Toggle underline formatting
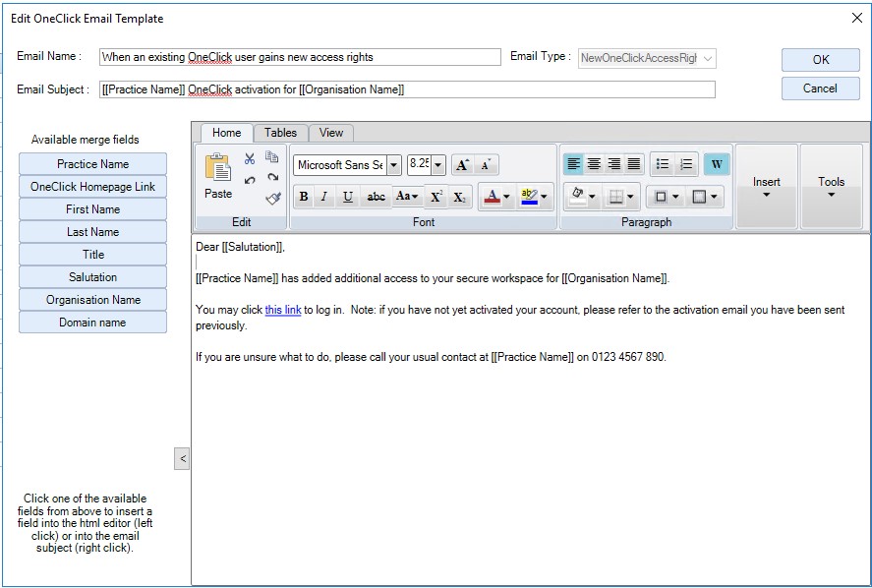The image size is (872, 588). coord(348,197)
